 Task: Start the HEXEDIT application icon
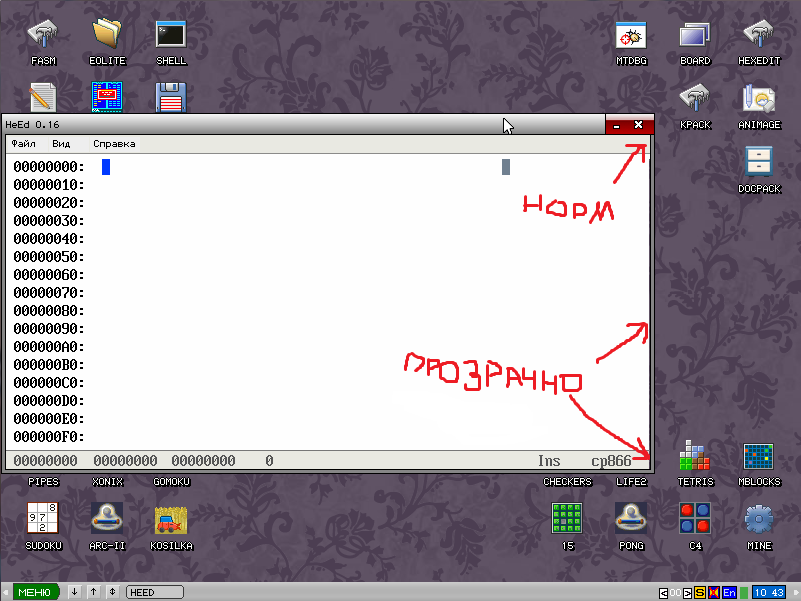[759, 35]
